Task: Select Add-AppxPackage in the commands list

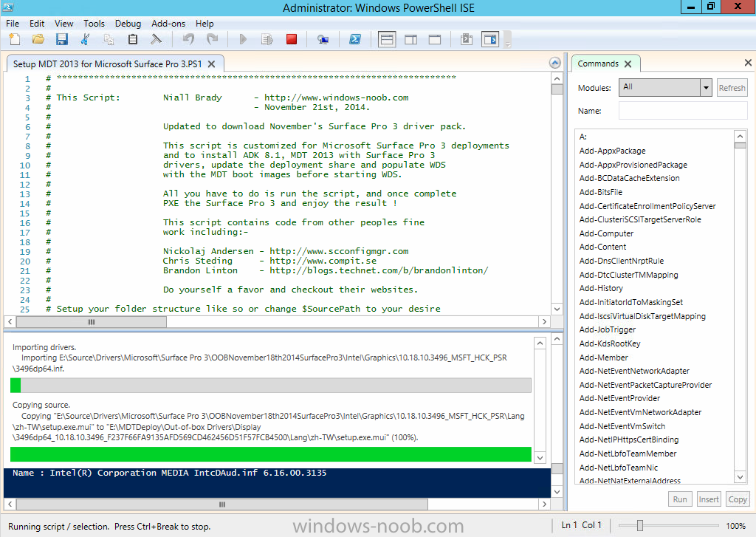Action: click(x=612, y=151)
